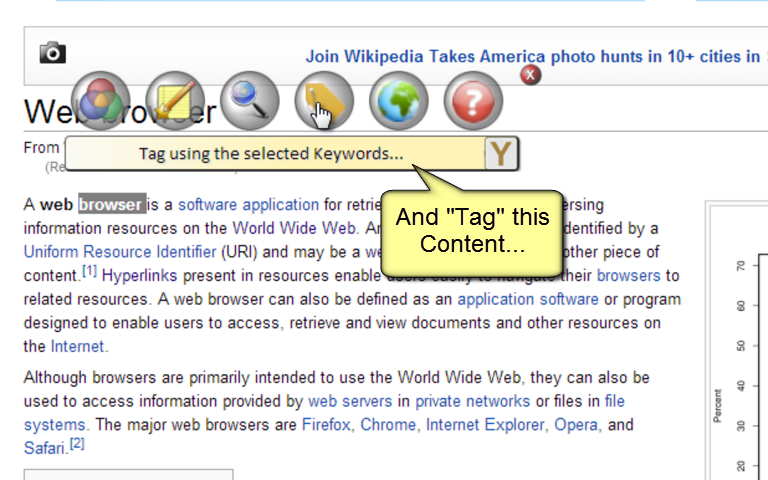
Task: Follow the 'browsers' link in paragraph
Action: (628, 275)
